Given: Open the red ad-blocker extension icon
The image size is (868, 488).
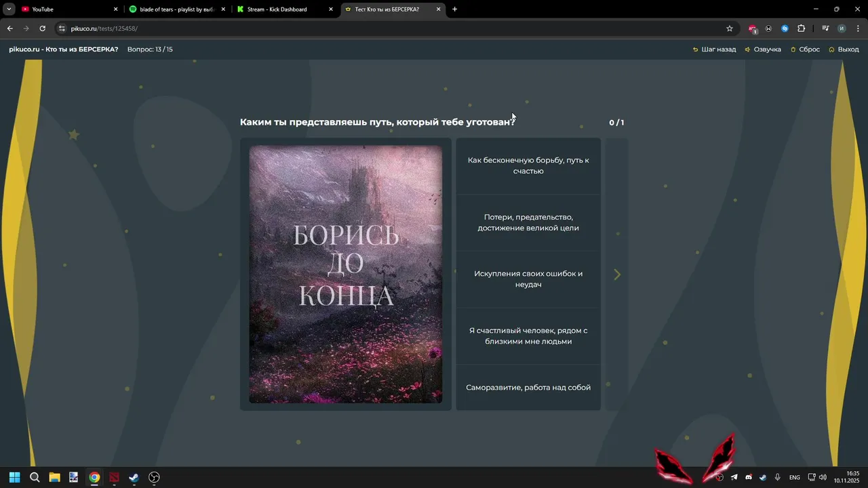Looking at the screenshot, I should (x=752, y=28).
